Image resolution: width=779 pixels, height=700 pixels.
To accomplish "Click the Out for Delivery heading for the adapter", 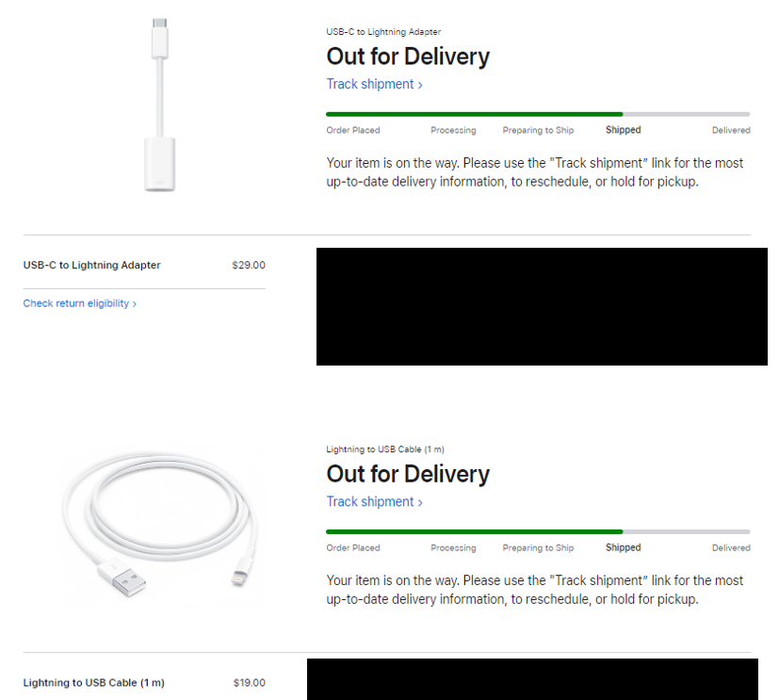I will coord(408,57).
